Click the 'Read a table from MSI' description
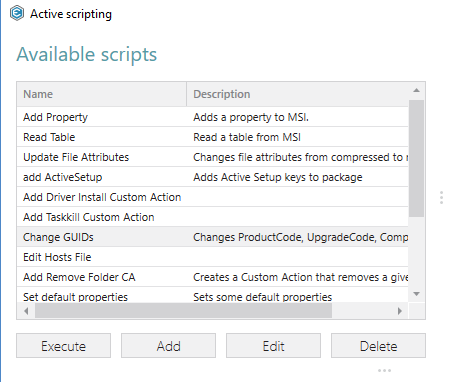The height and width of the screenshot is (382, 449). [x=247, y=137]
